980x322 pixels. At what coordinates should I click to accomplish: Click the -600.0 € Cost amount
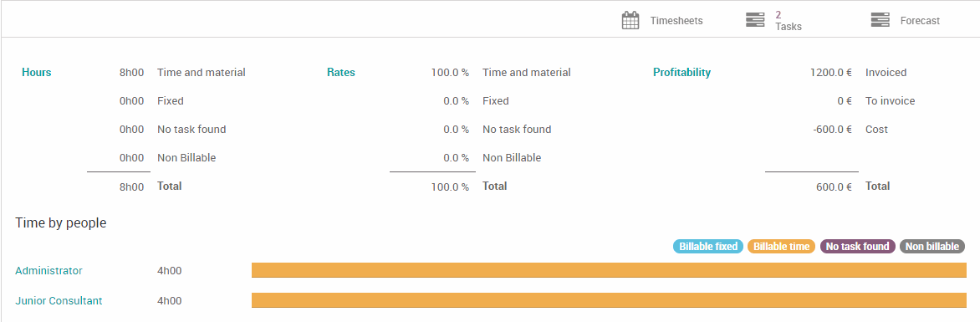tap(833, 130)
